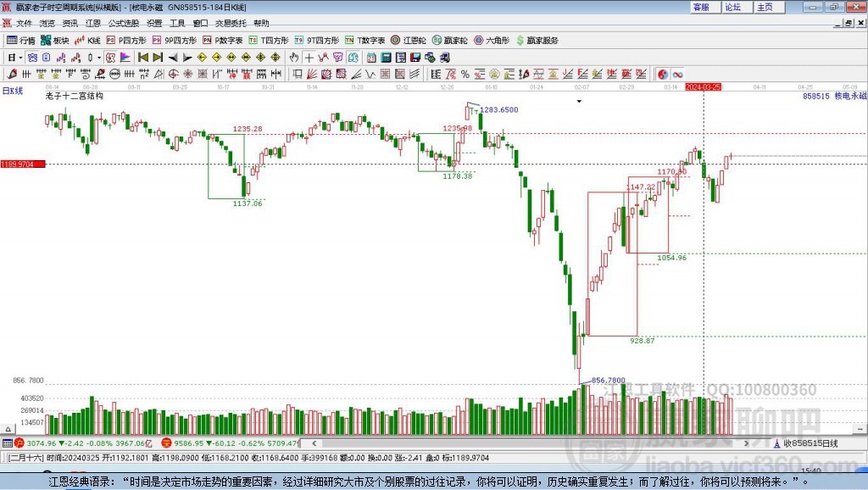The width and height of the screenshot is (868, 490).
Task: Select the zigzag wave line tool
Action: [370, 75]
